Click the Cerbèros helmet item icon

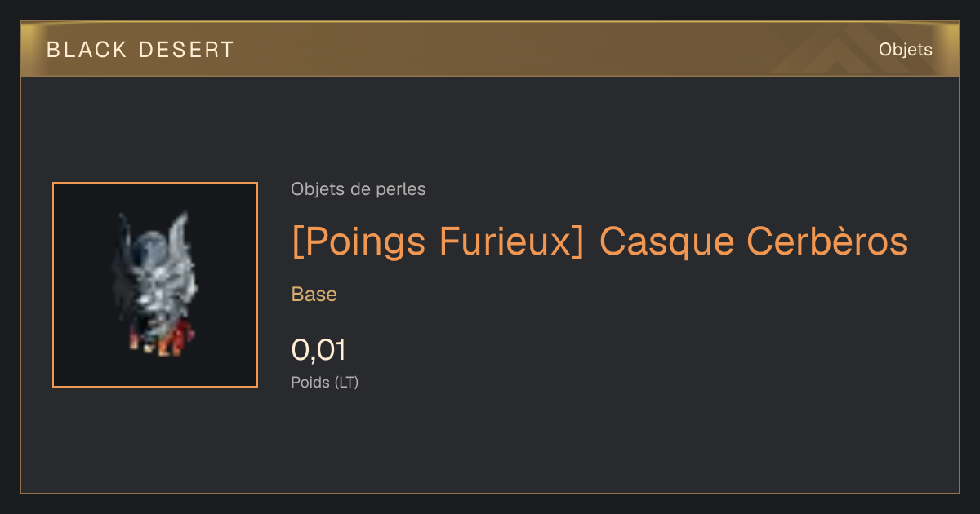(x=154, y=283)
